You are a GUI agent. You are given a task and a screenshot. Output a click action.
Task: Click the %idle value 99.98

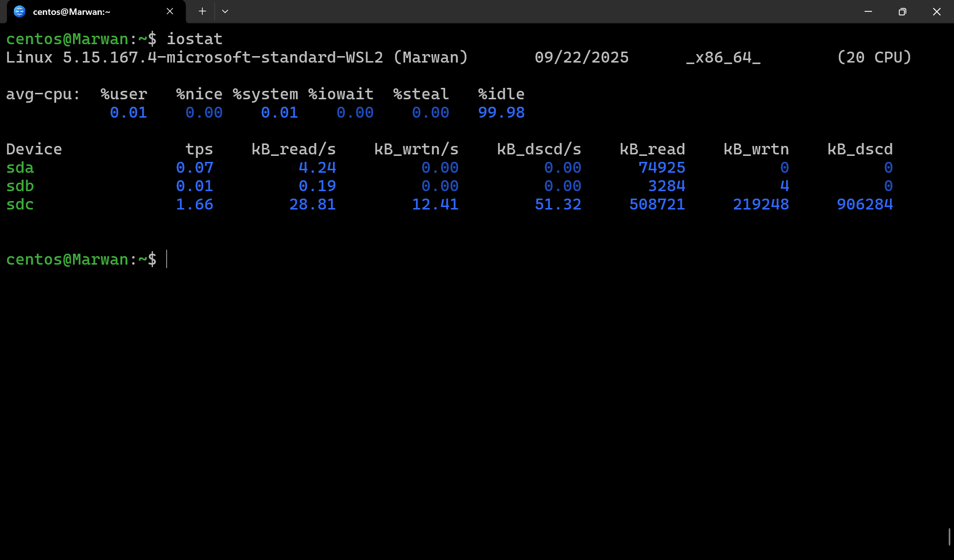coord(501,113)
